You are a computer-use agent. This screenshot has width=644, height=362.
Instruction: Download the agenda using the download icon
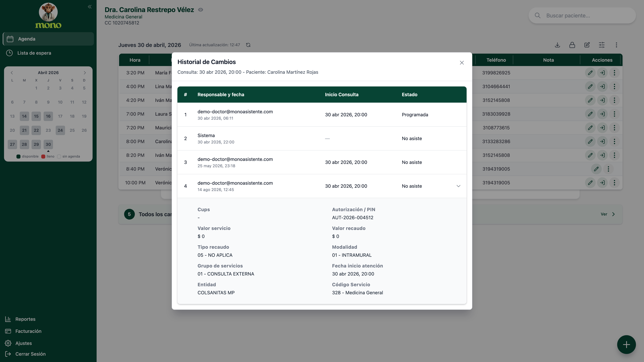pos(557,45)
